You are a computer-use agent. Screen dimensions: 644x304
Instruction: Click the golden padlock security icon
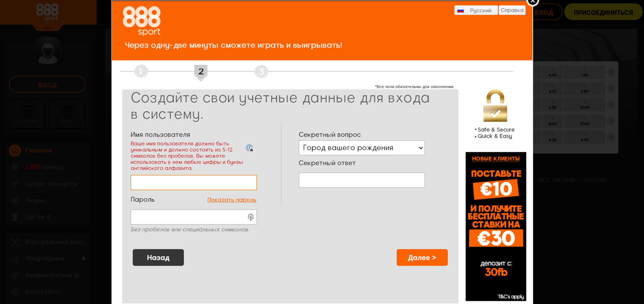pos(495,106)
